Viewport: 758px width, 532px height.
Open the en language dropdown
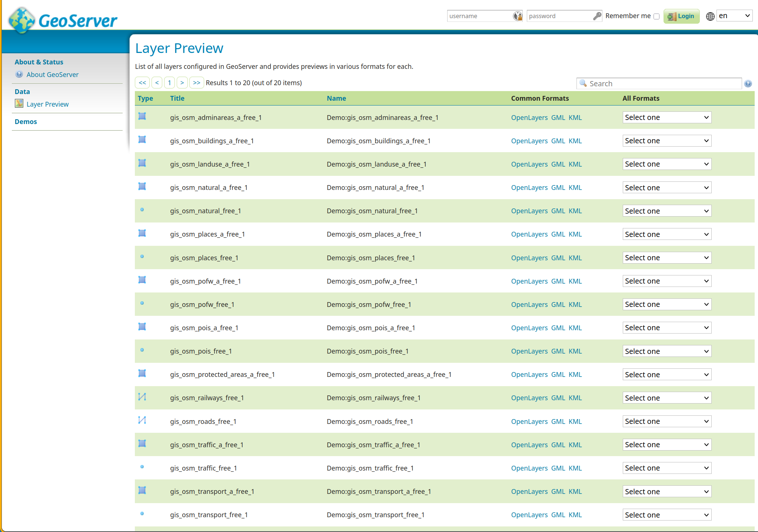coord(734,16)
